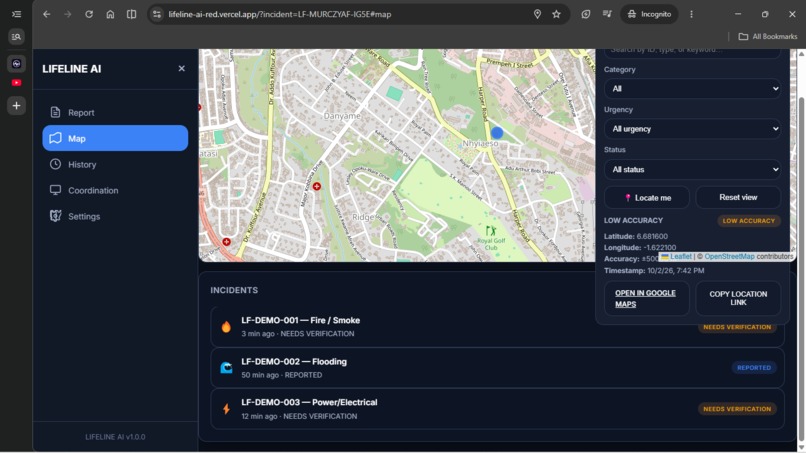Open the OpenStreetMap attribution link

point(729,256)
